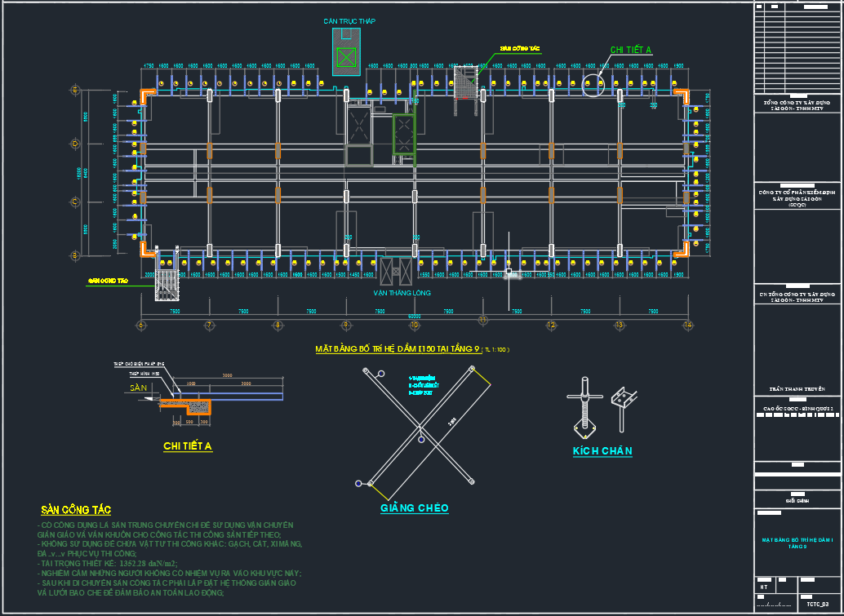Click the GIẰNG CHÉO title

414,508
